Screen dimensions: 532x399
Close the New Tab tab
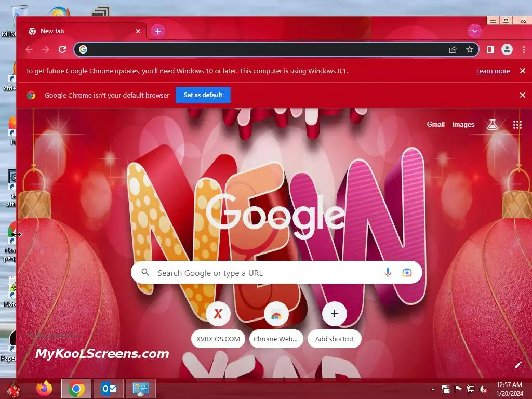tap(138, 31)
